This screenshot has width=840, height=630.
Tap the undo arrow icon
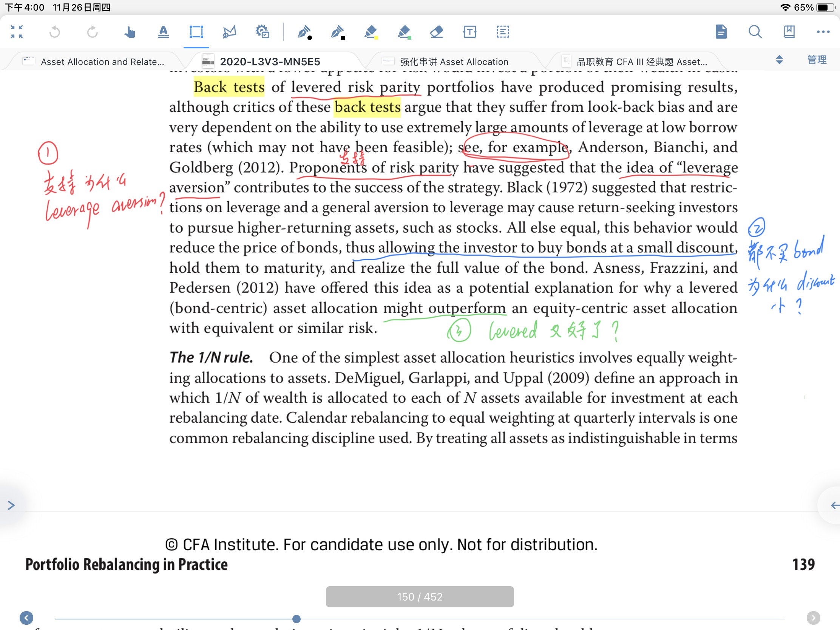pyautogui.click(x=55, y=32)
